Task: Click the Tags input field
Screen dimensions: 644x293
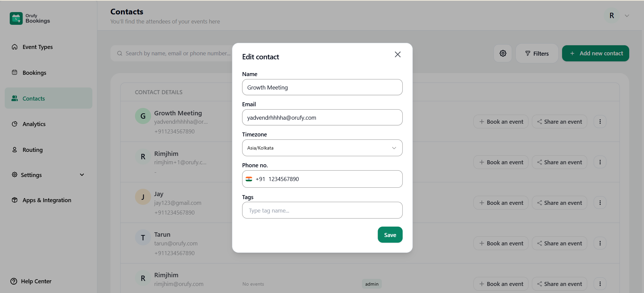Action: pyautogui.click(x=322, y=211)
